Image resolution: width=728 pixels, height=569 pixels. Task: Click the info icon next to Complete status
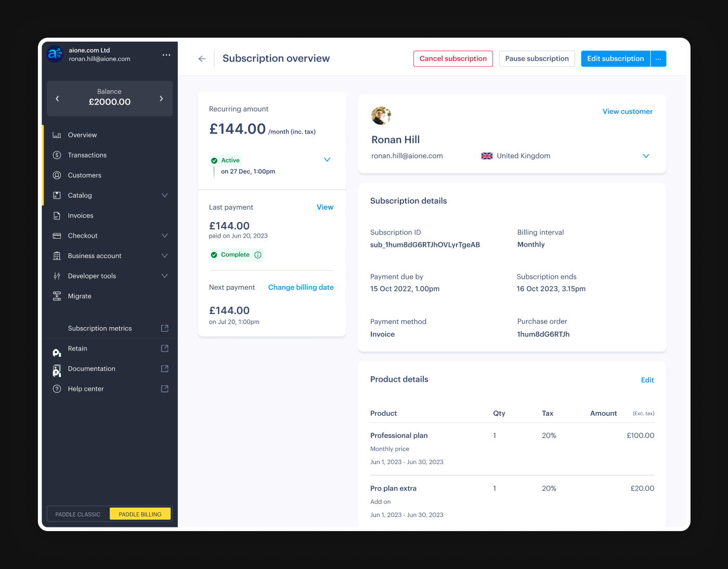[258, 255]
